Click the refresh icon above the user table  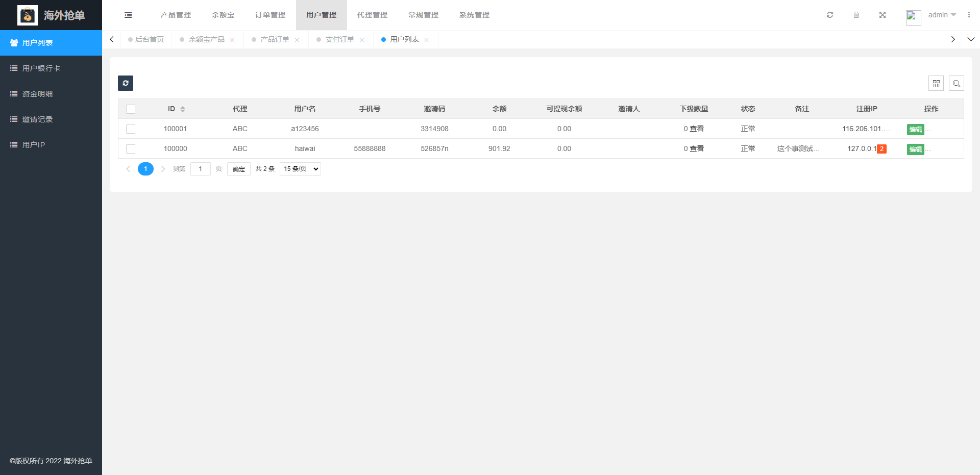point(126,83)
